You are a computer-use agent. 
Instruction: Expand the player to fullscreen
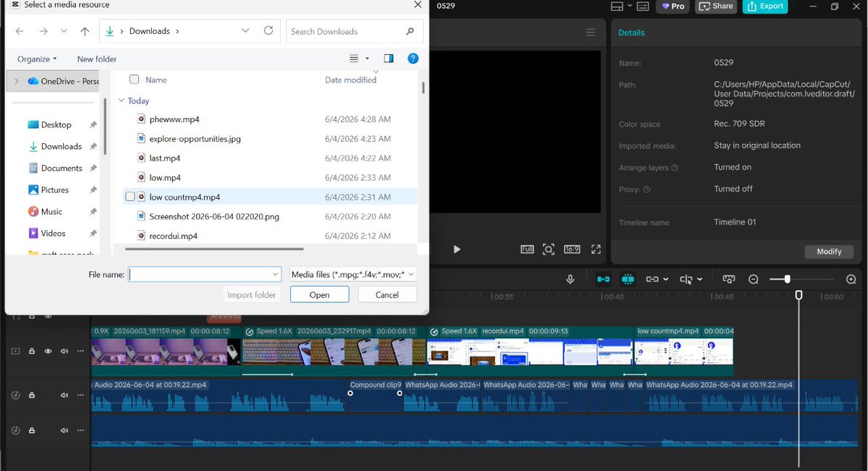596,249
